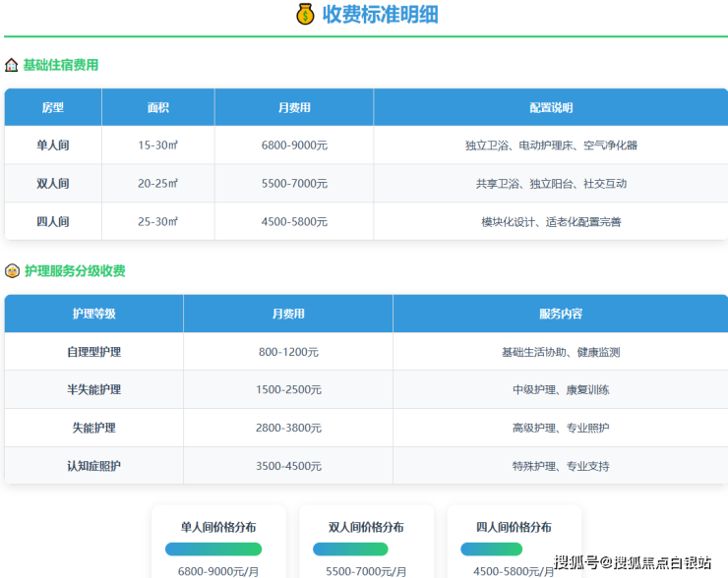Click the 四人间价格分布 gradient bar
The height and width of the screenshot is (578, 728).
[498, 549]
